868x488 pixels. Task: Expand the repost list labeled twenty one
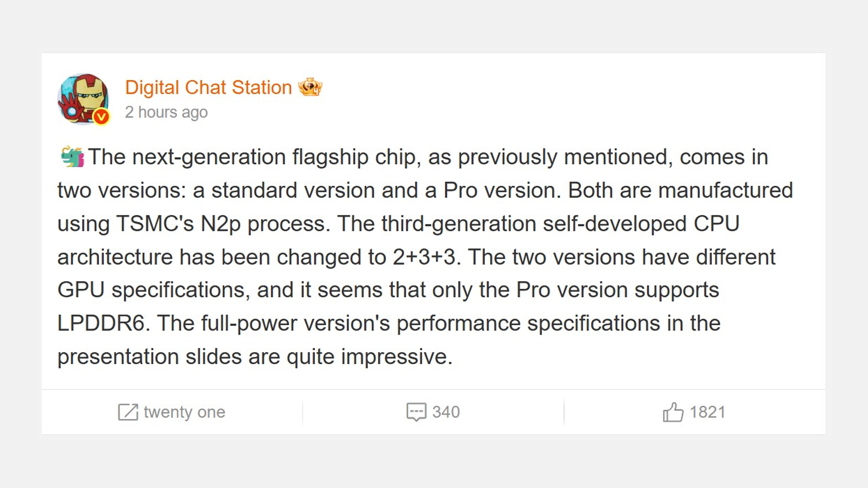183,412
